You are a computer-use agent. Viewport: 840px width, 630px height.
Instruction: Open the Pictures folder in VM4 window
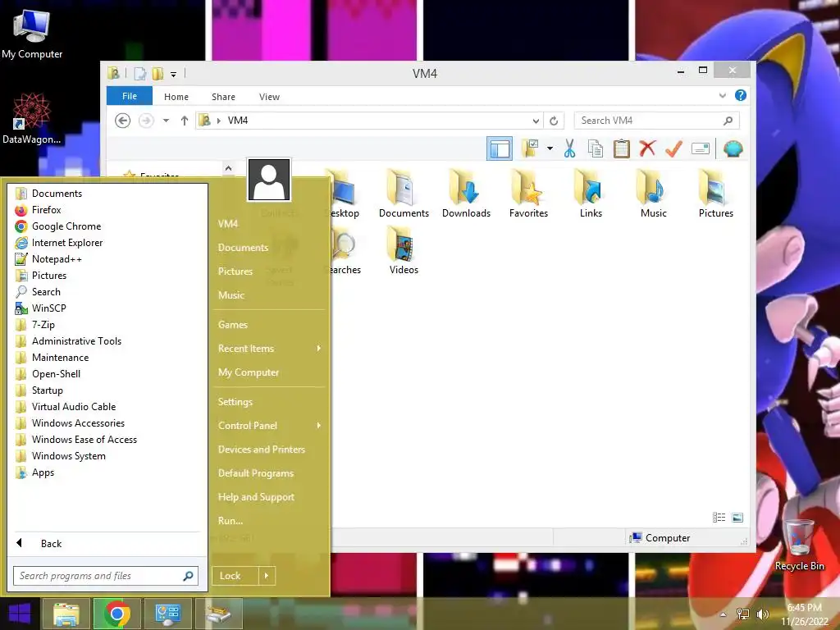[715, 194]
